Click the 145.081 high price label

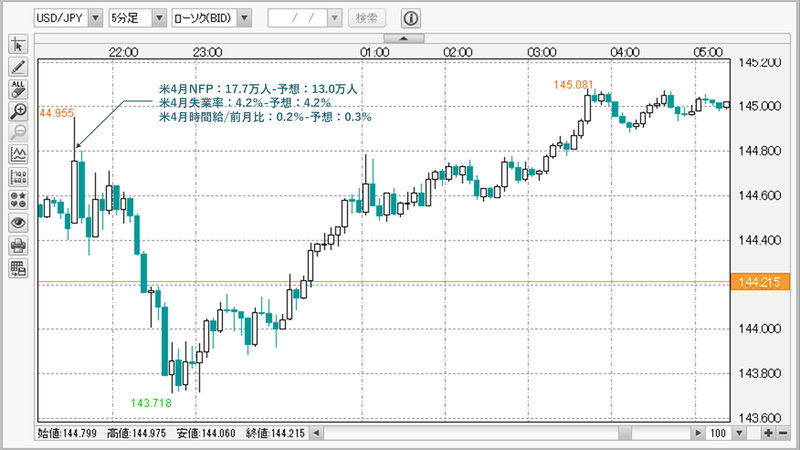(573, 85)
